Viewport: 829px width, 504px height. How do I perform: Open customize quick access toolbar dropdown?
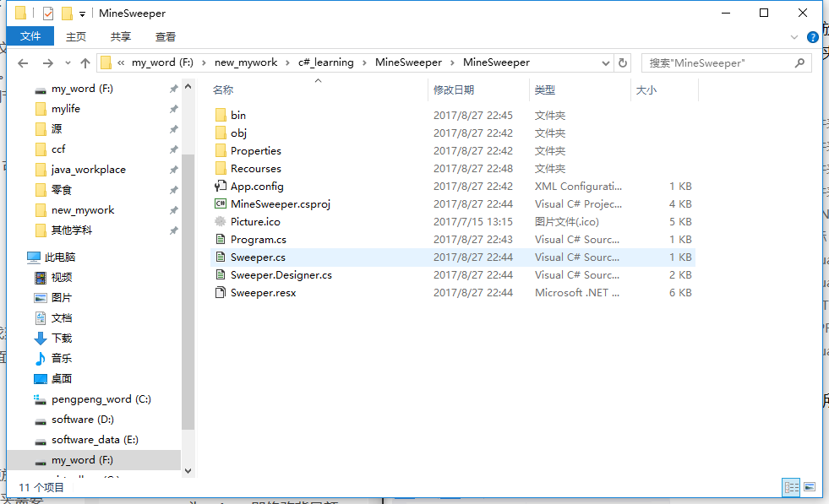83,14
